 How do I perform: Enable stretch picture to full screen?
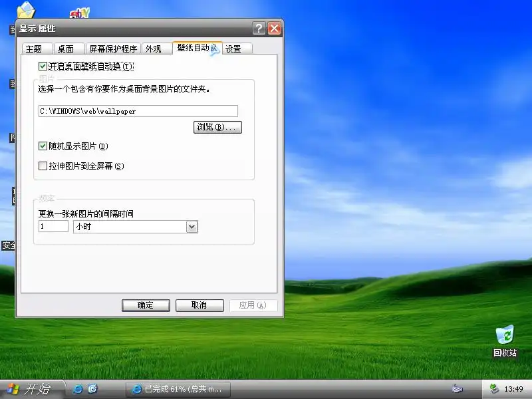pos(43,166)
